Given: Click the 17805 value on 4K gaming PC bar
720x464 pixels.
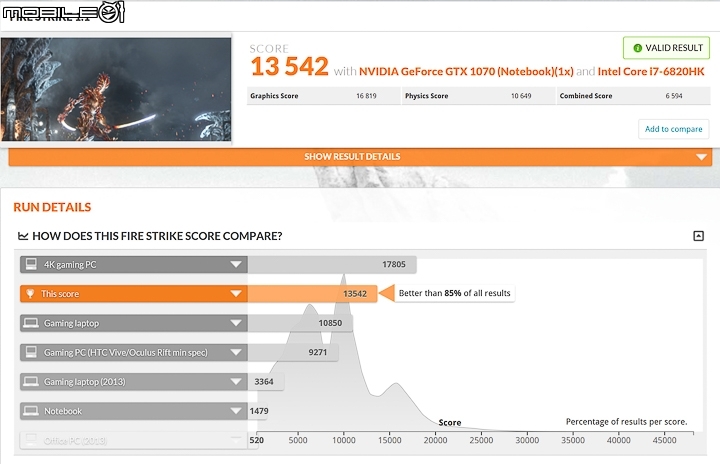Looking at the screenshot, I should tap(394, 265).
